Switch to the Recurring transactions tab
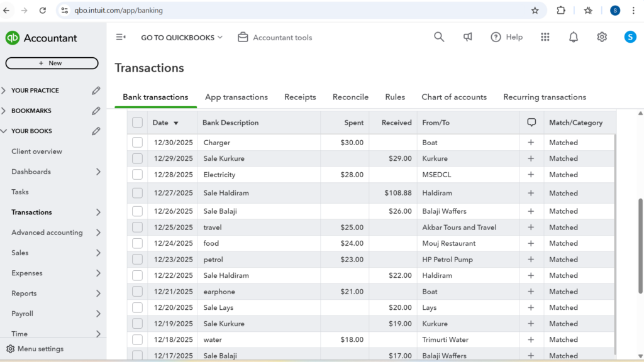Viewport: 644px width, 362px height. (545, 97)
